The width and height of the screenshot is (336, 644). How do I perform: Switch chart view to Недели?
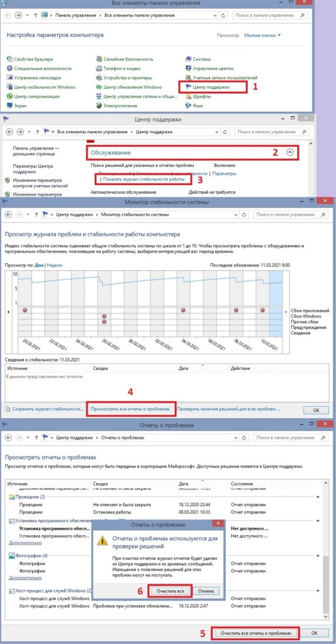55,265
